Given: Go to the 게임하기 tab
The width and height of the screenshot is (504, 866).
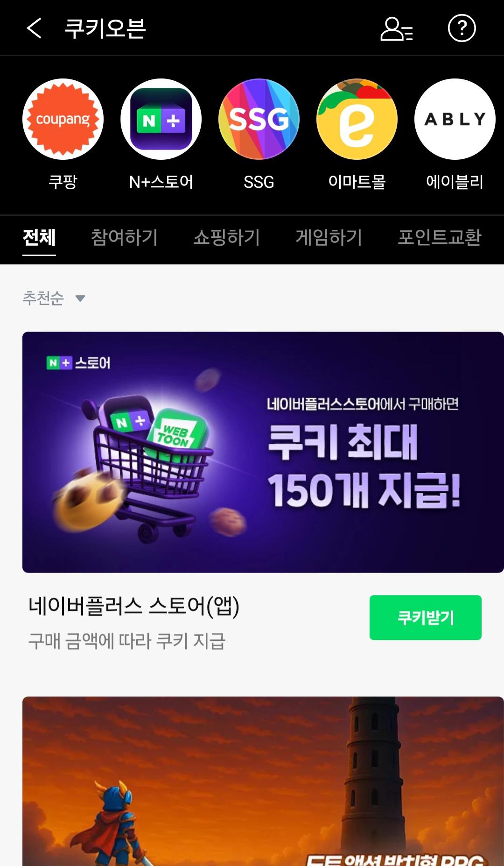Looking at the screenshot, I should [x=329, y=238].
